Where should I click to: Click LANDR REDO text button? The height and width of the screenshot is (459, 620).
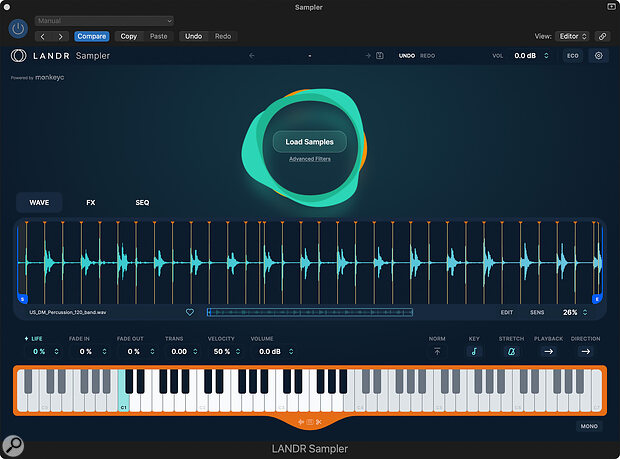[x=427, y=56]
